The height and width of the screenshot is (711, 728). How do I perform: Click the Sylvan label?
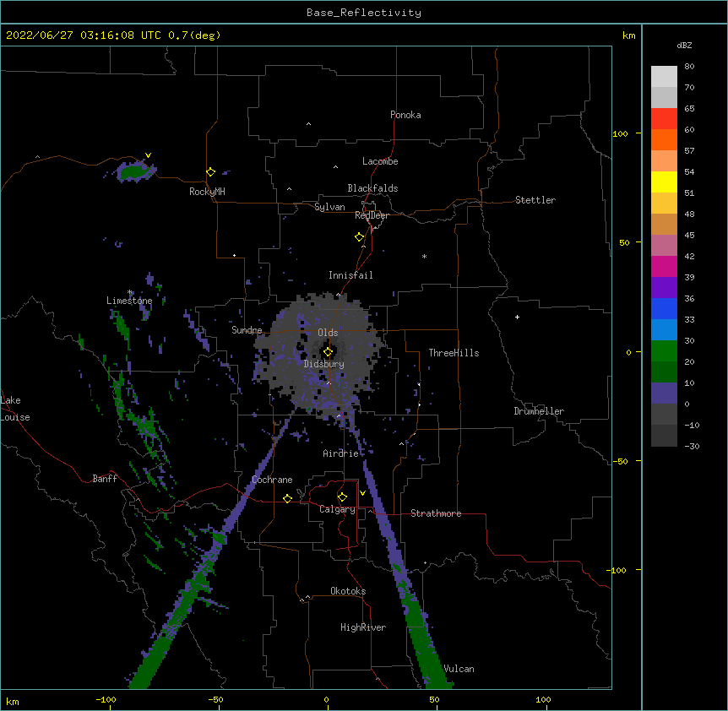click(x=329, y=207)
